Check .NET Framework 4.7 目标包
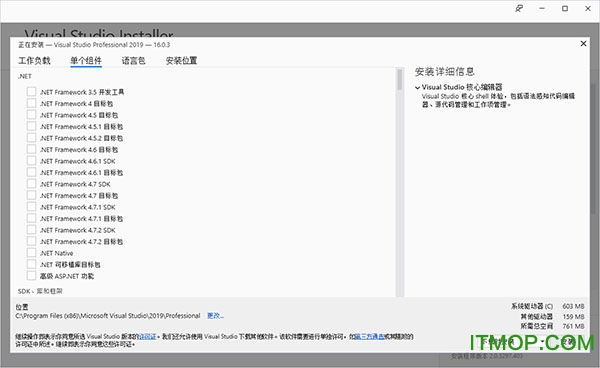The image size is (600, 368). [x=31, y=195]
